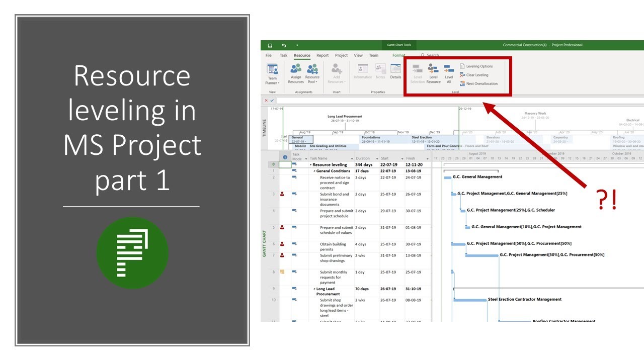Click 'Submit bond and insurance documents' task
This screenshot has width=644, height=362.
(335, 199)
